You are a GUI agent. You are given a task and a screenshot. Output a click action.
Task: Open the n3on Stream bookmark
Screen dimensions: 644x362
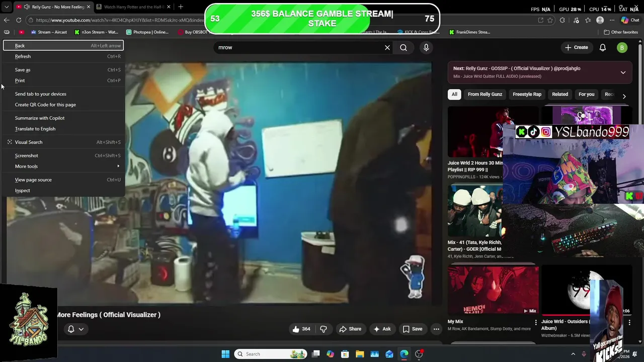(x=96, y=32)
